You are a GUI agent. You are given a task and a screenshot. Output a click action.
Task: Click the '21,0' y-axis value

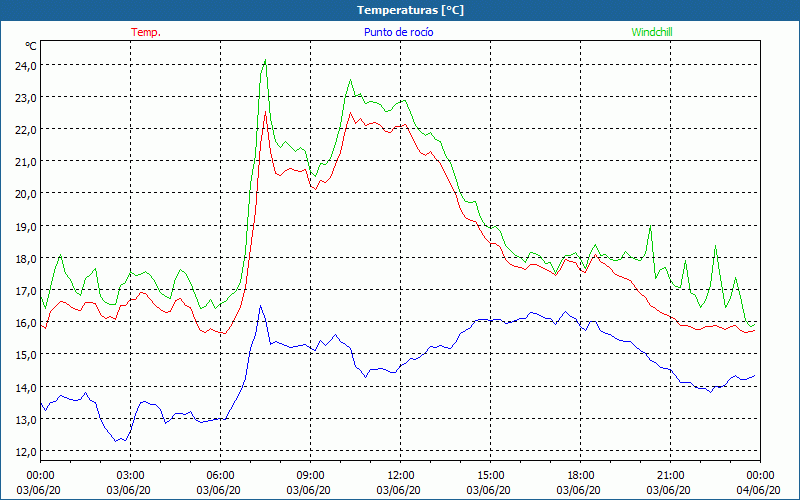click(x=26, y=162)
